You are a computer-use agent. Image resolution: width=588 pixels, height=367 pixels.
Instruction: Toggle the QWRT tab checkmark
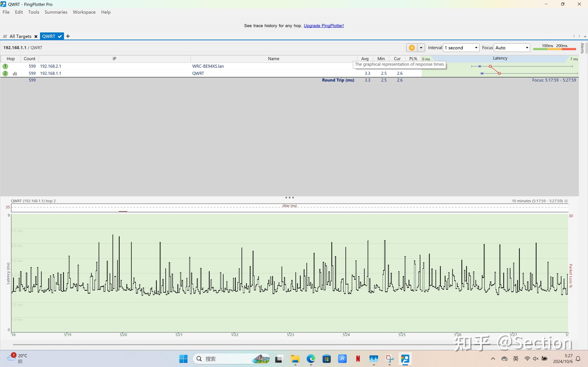pyautogui.click(x=60, y=36)
